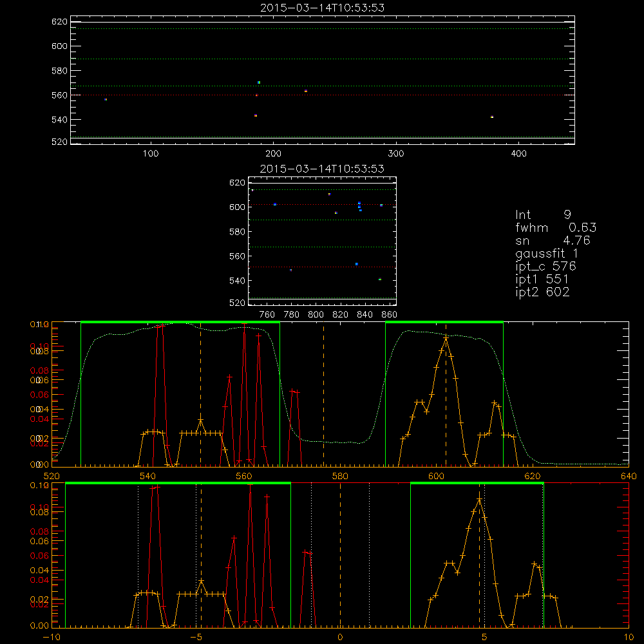Click x-axis label 10 on bottom plot
This screenshot has width=644, height=644.
tap(629, 638)
